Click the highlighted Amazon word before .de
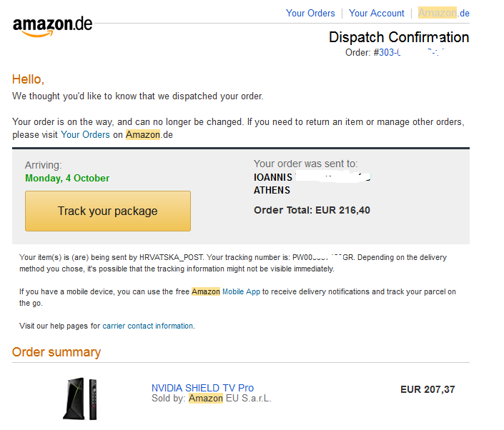 click(143, 134)
